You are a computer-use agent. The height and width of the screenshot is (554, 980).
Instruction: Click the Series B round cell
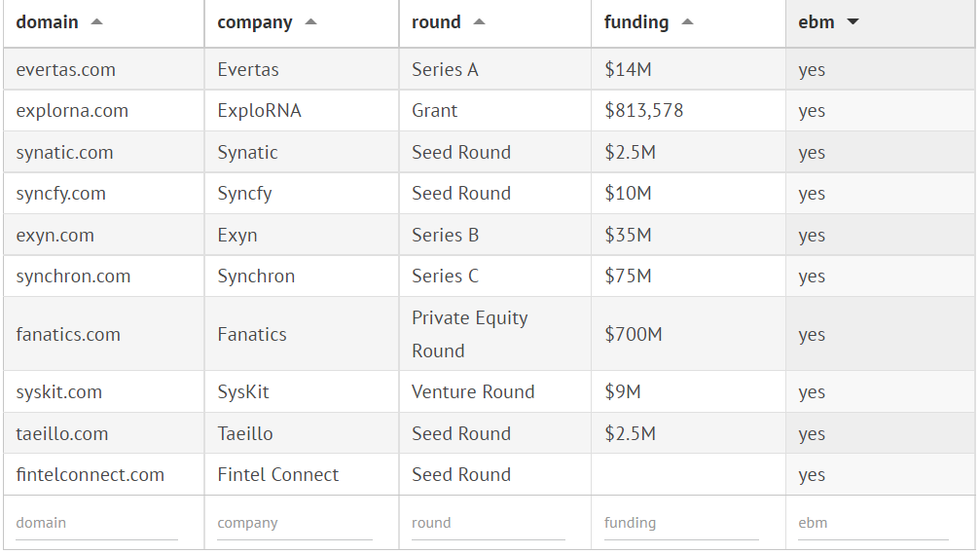click(x=446, y=236)
